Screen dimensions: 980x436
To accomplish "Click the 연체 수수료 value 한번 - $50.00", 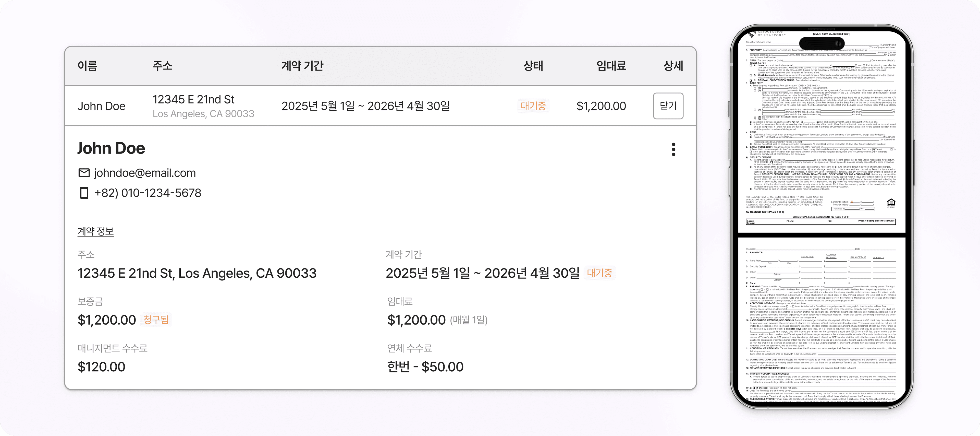I will pyautogui.click(x=425, y=367).
